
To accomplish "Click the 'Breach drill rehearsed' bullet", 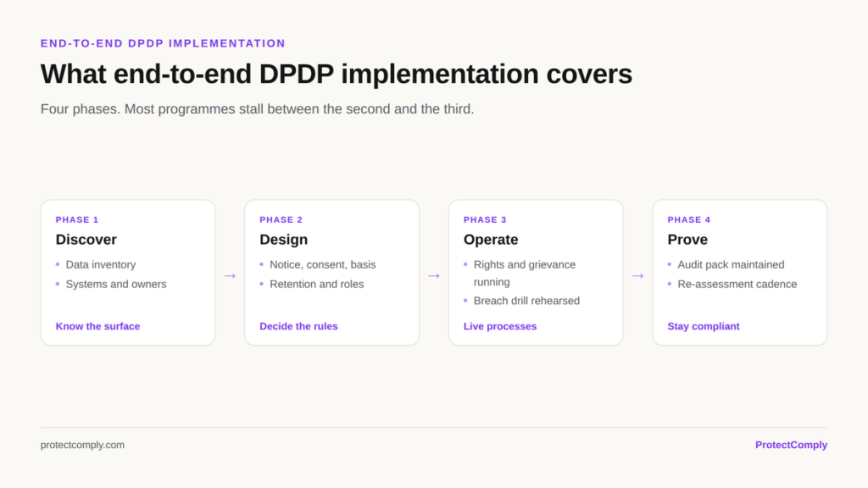I will (x=526, y=301).
